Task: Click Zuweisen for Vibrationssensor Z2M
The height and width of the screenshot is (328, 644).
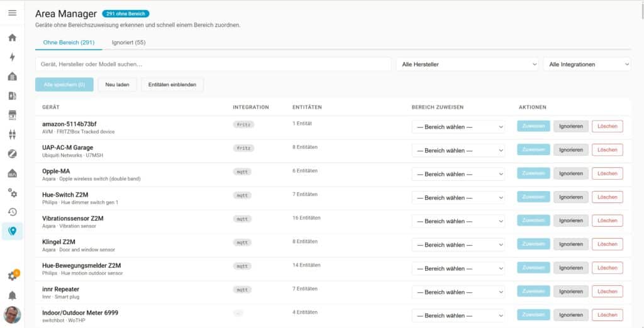Action: coord(533,221)
